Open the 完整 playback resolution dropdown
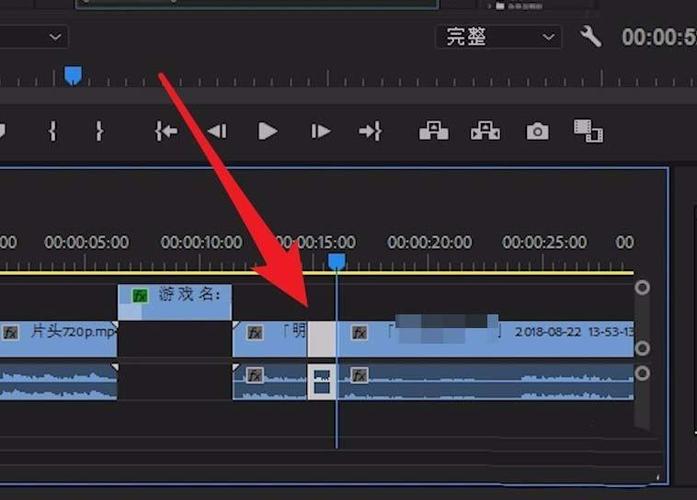 coord(498,37)
